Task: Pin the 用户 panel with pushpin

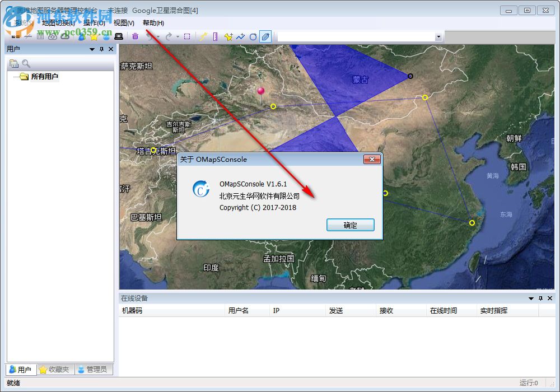Action: pos(101,49)
